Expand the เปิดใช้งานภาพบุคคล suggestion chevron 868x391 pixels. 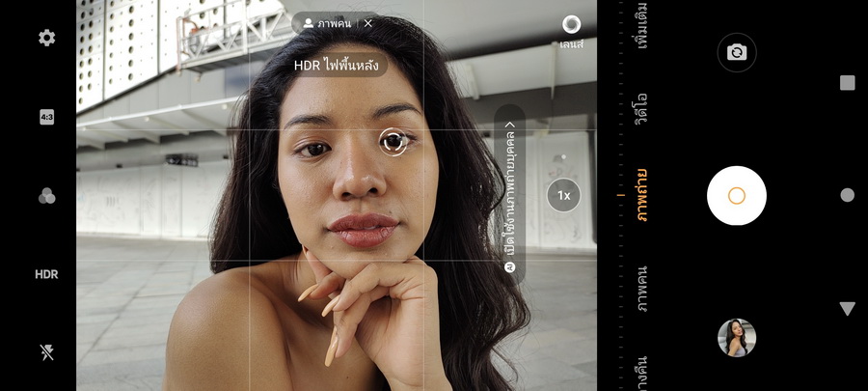(x=510, y=125)
